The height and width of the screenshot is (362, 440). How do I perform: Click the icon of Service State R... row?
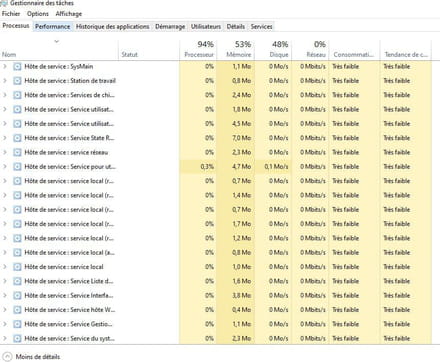click(17, 138)
